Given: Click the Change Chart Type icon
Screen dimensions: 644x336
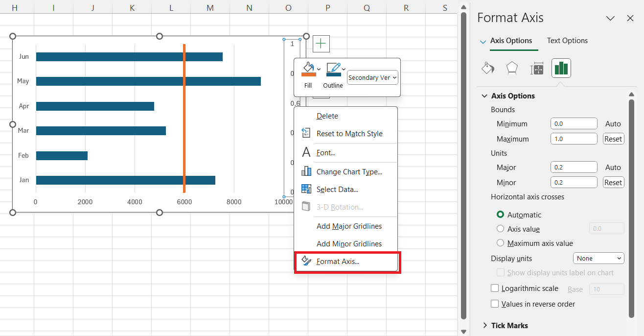Looking at the screenshot, I should point(306,171).
